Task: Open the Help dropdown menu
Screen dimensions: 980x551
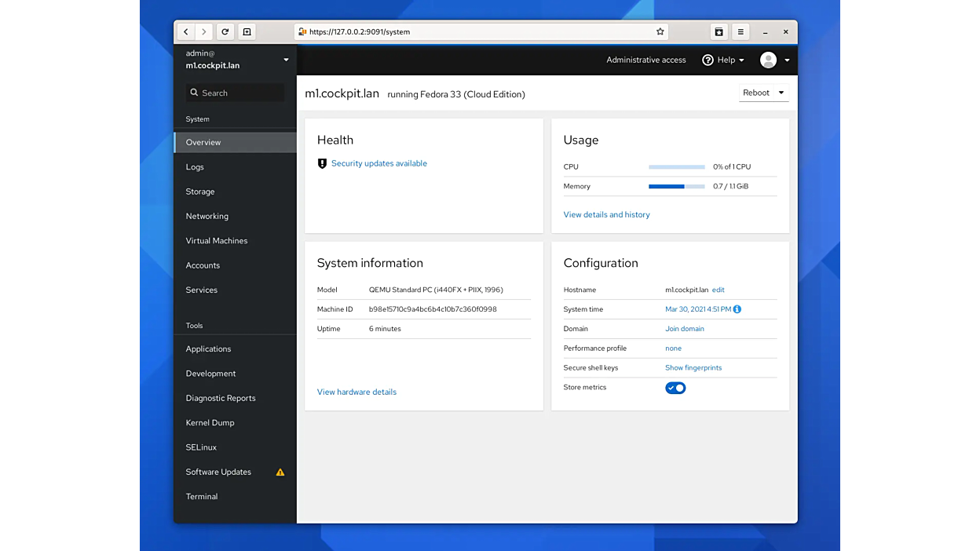Action: tap(723, 60)
